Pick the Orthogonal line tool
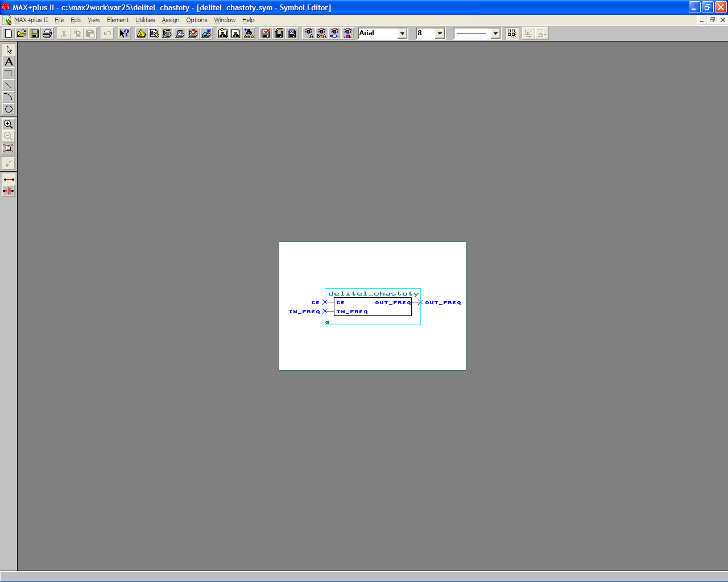728x582 pixels. 9,73
